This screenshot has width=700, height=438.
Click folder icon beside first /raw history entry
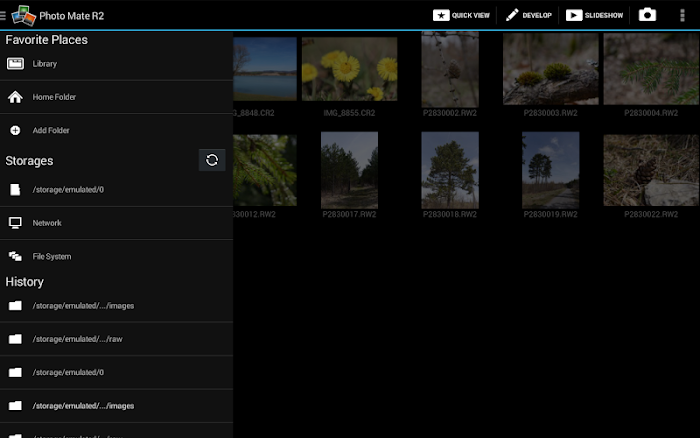(x=15, y=339)
